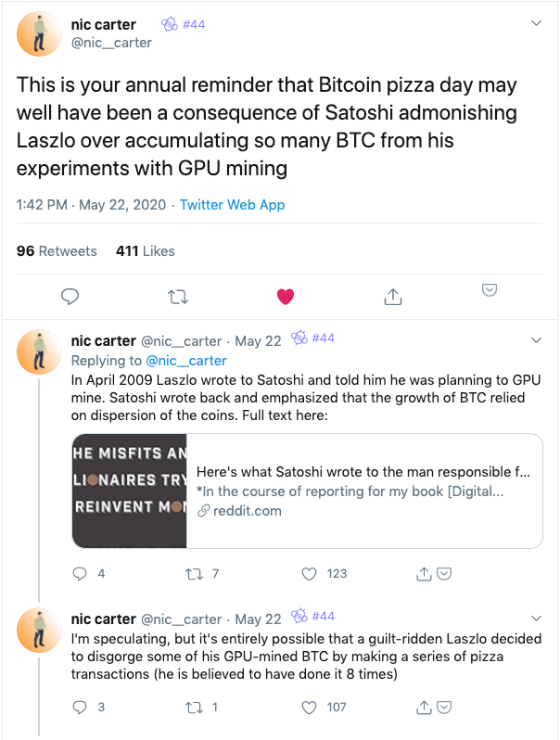Click the pocket save icon on the main tweet
The width and height of the screenshot is (560, 740).
click(490, 289)
